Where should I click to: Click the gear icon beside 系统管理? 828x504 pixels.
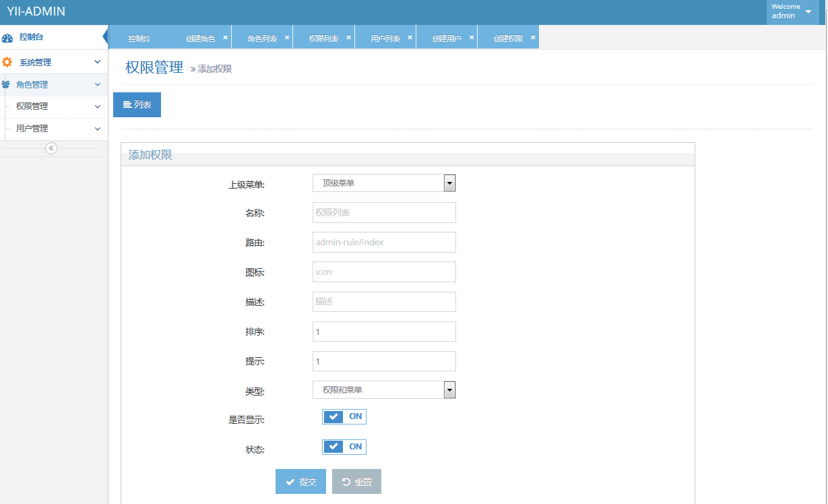[7, 62]
